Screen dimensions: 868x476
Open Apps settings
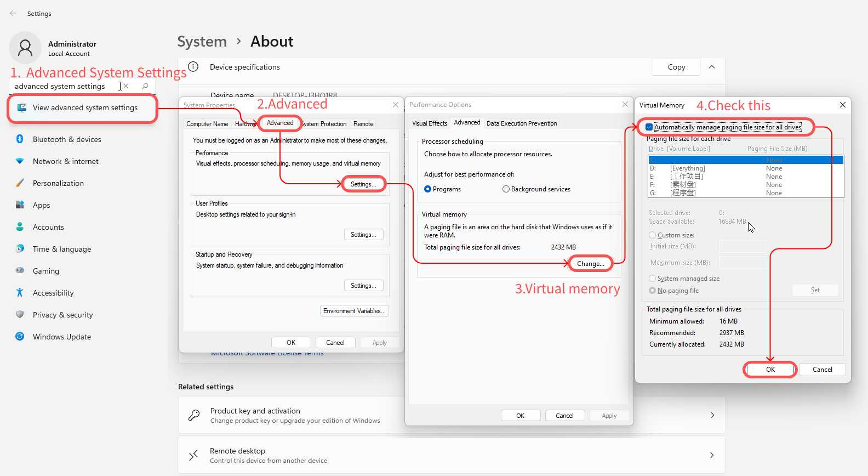(41, 205)
